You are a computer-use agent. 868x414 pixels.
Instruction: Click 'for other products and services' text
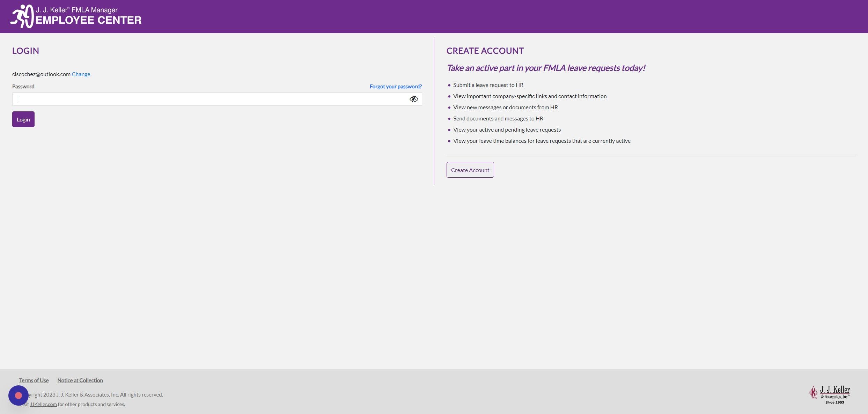tap(91, 404)
